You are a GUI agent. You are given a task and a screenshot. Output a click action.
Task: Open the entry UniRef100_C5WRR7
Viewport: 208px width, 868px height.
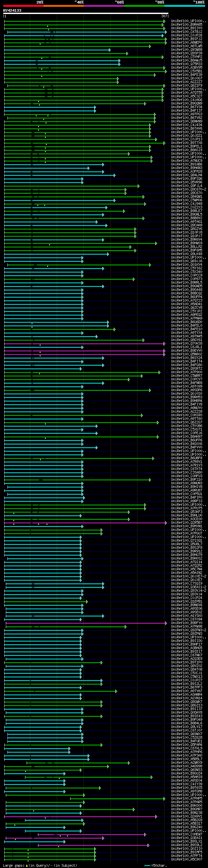tap(187, 376)
